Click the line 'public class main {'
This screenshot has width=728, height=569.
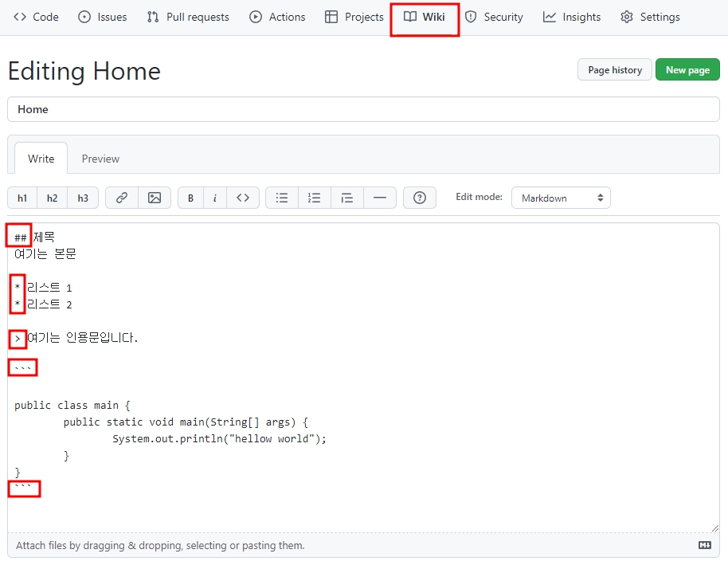72,406
